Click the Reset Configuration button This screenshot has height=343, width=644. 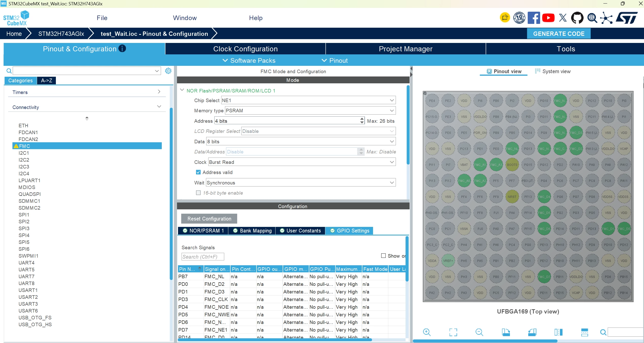[x=209, y=219]
